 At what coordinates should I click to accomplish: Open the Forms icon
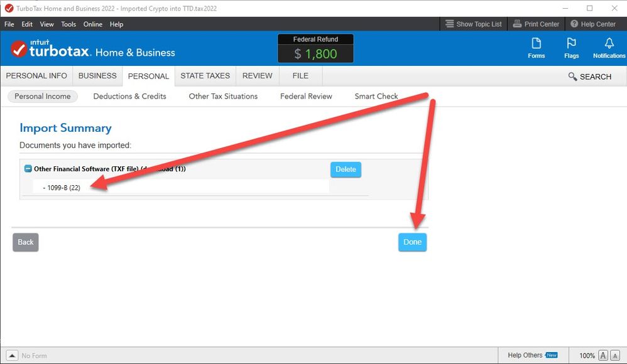pos(536,48)
